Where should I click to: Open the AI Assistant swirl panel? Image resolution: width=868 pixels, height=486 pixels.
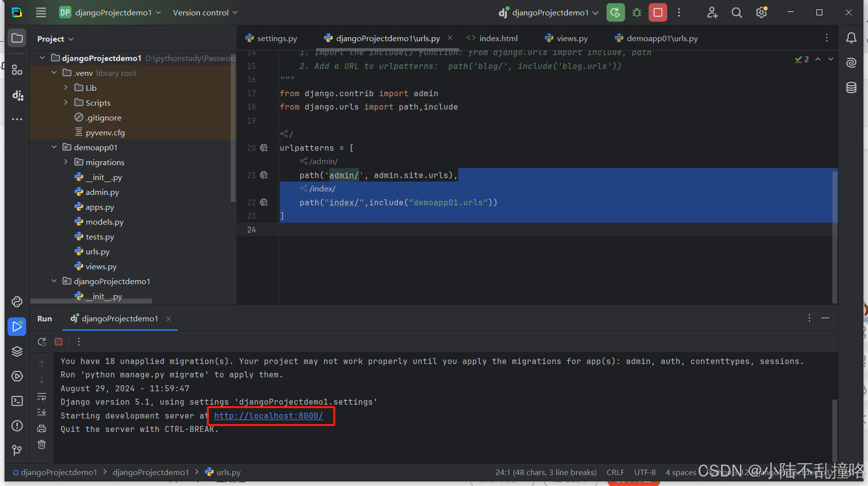(x=851, y=63)
